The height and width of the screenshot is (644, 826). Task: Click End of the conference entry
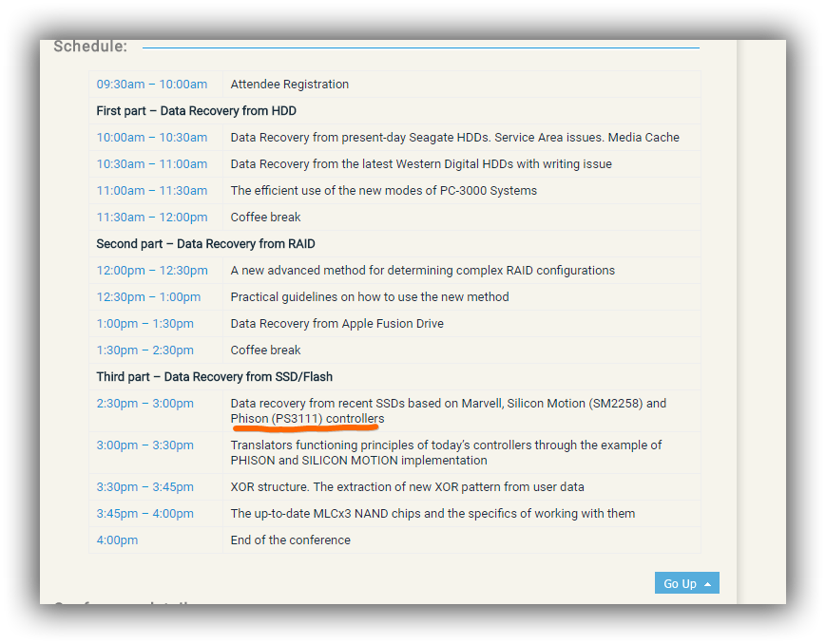pos(290,540)
